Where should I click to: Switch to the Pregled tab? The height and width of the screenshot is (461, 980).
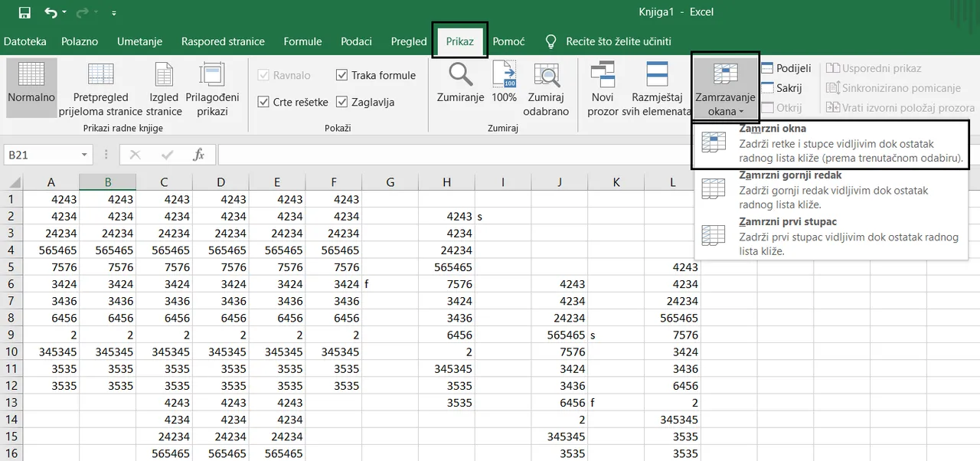pos(409,41)
